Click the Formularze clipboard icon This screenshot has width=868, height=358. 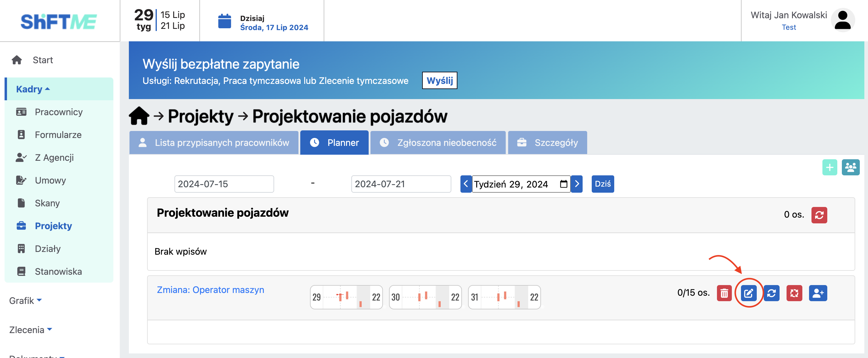[x=21, y=134]
